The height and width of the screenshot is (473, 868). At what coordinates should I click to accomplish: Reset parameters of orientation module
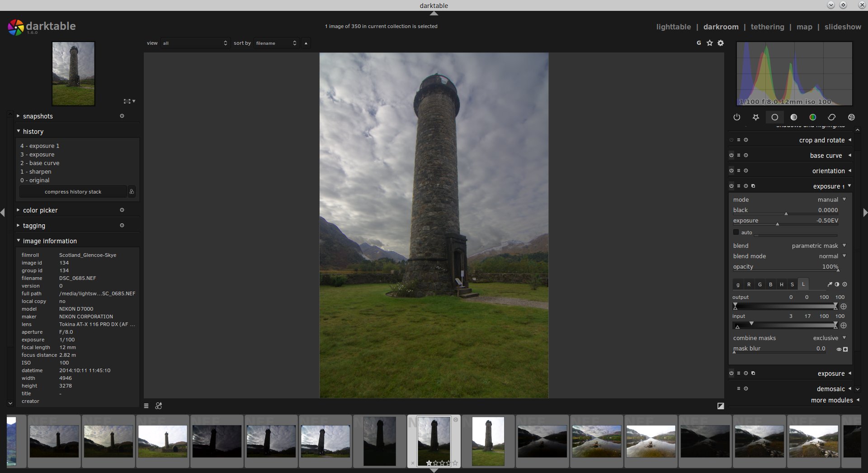point(746,170)
